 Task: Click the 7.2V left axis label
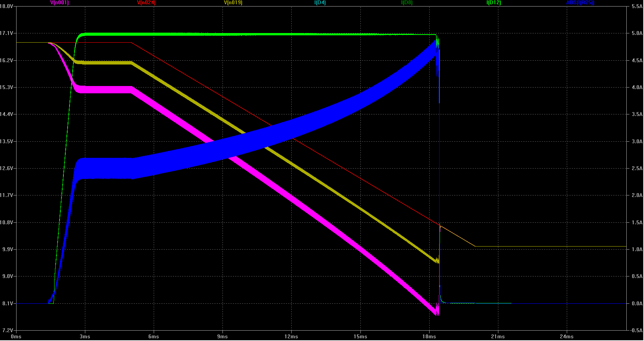click(x=8, y=330)
